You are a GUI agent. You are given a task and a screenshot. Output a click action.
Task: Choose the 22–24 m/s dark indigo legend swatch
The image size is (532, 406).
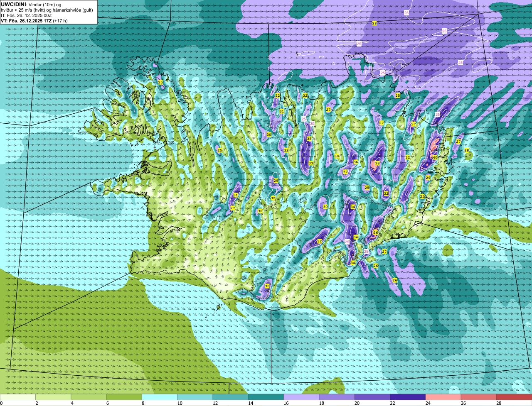[408, 397]
